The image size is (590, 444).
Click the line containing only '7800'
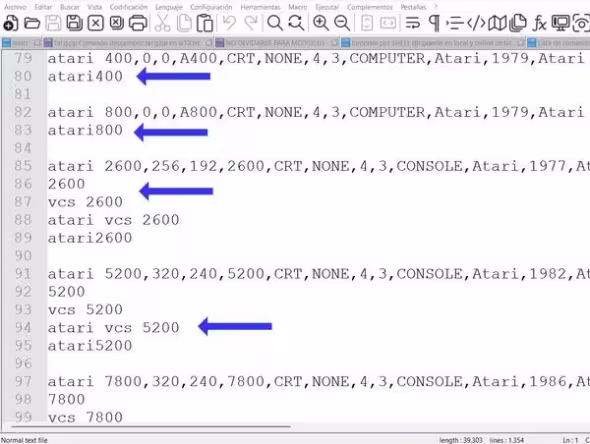tap(66, 400)
